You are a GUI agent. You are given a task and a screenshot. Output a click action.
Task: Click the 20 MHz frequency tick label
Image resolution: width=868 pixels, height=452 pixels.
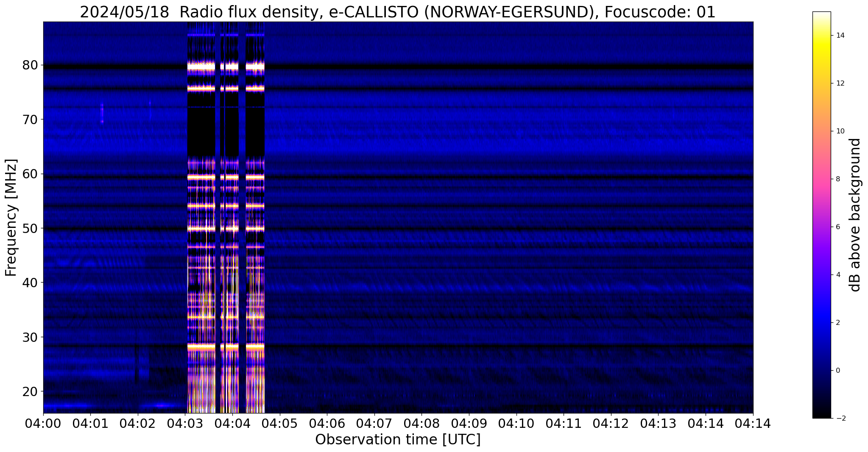pyautogui.click(x=30, y=391)
